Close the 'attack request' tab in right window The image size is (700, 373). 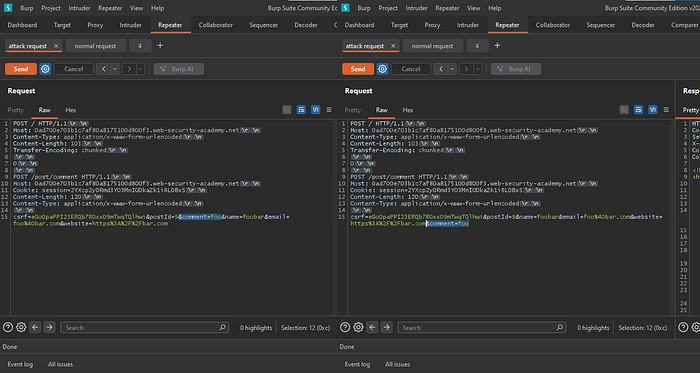coord(393,46)
